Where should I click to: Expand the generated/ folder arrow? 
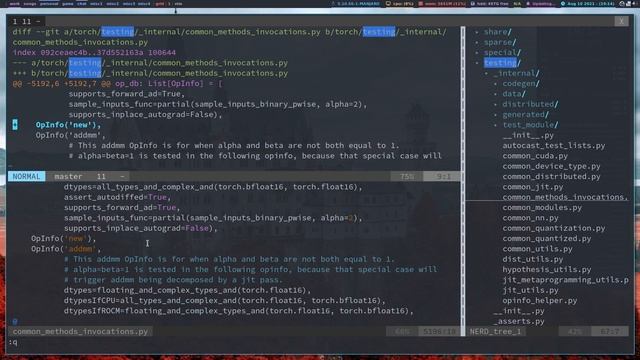tap(495, 115)
